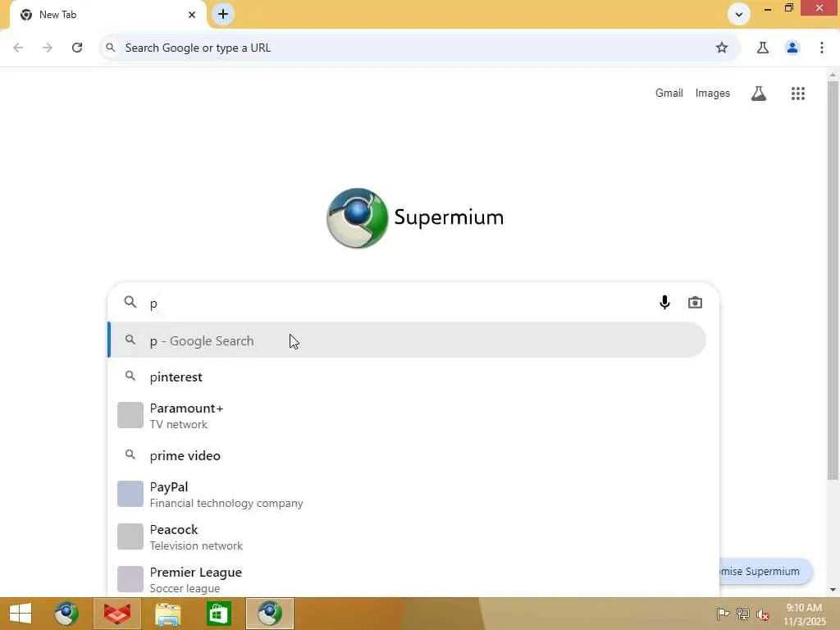Open the tab search dropdown arrow
840x630 pixels.
[x=739, y=15]
